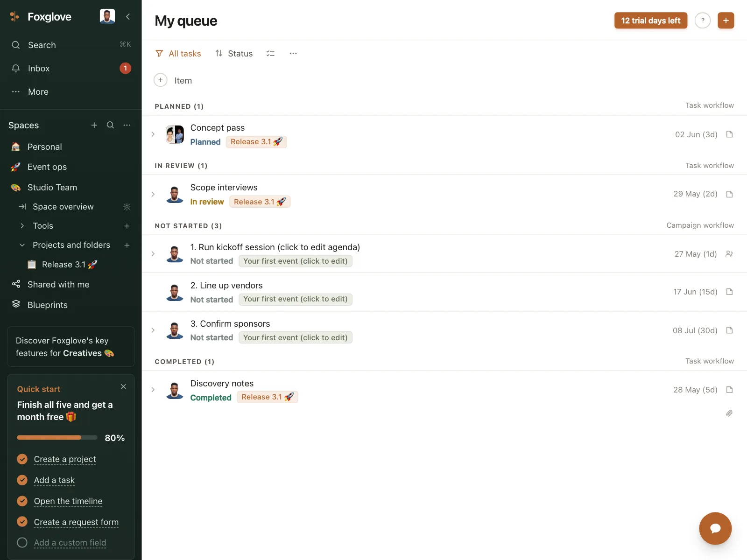This screenshot has height=560, width=747.
Task: Open the Line up vendors note icon
Action: (x=730, y=292)
